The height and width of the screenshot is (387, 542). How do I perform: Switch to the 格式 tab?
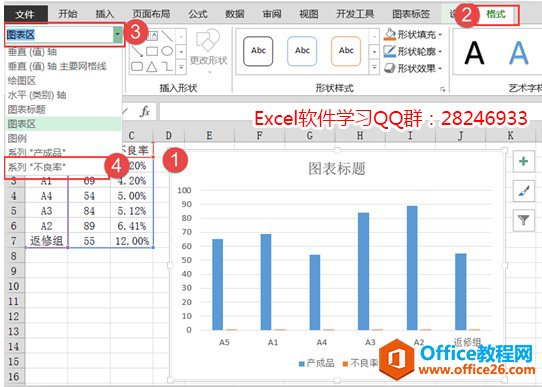coord(496,14)
